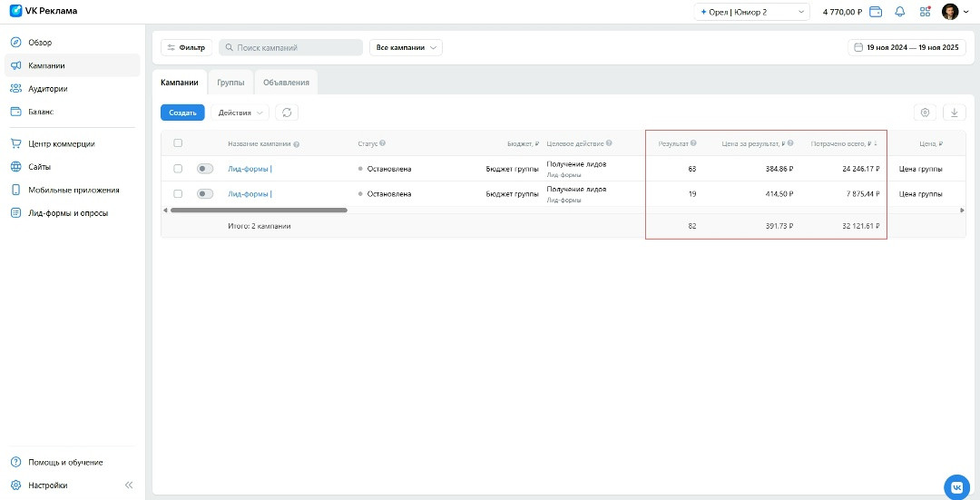980x500 pixels.
Task: Open the user profile avatar
Action: [x=950, y=12]
